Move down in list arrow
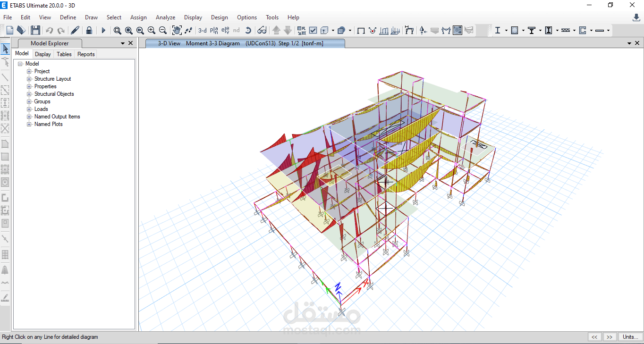Screen dimensions: 644x344 (x=288, y=30)
